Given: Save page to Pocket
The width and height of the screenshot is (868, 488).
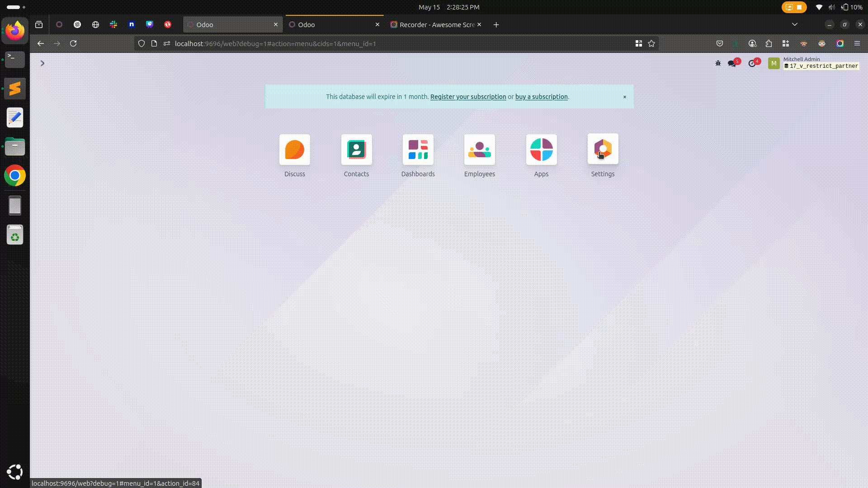Looking at the screenshot, I should [x=720, y=43].
